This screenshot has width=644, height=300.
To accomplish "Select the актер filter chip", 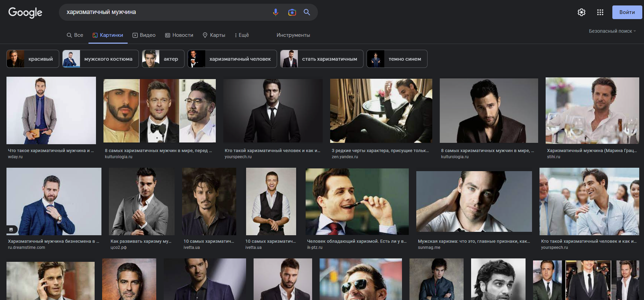I will [x=163, y=59].
